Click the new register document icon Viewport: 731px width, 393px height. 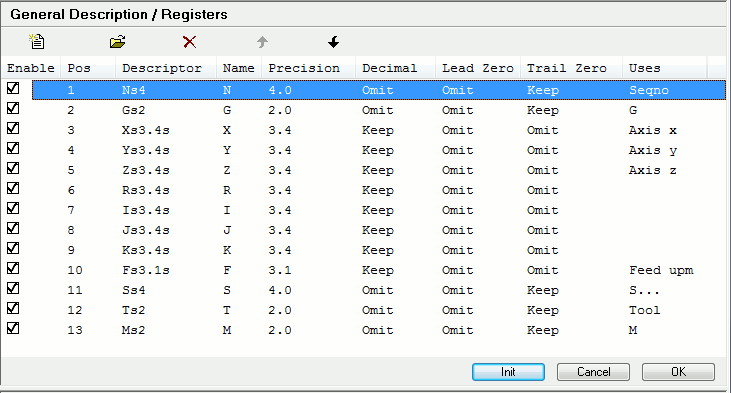click(36, 41)
